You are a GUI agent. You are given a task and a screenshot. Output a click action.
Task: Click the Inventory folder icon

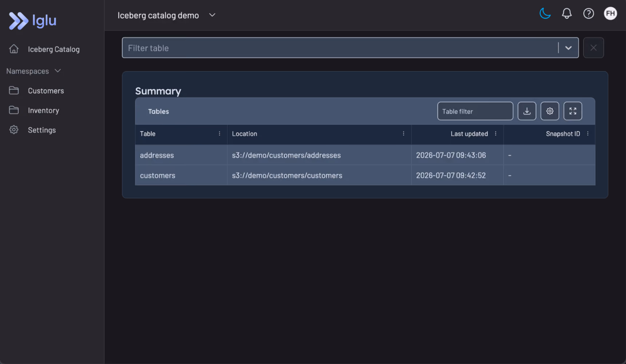coord(14,110)
